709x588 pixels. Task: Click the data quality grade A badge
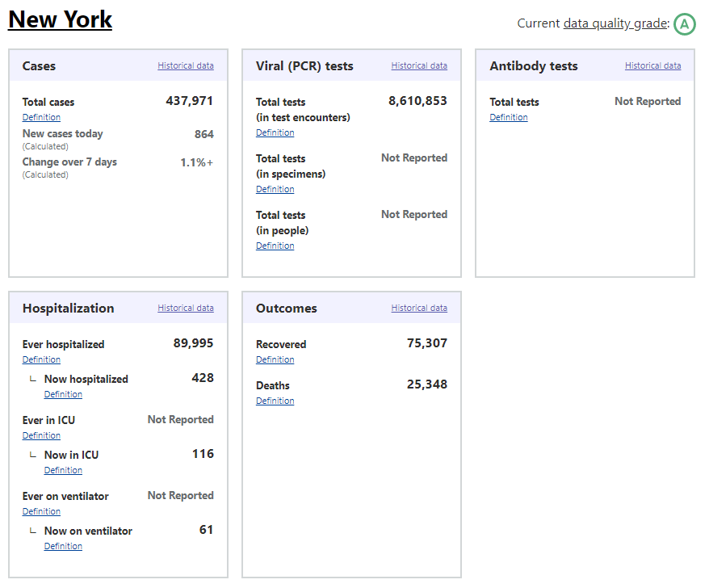(684, 24)
